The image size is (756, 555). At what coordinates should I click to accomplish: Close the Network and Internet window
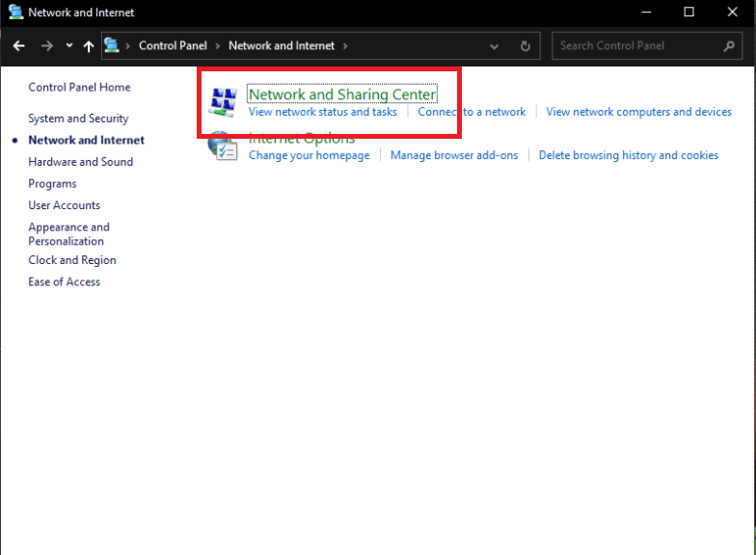(x=733, y=12)
